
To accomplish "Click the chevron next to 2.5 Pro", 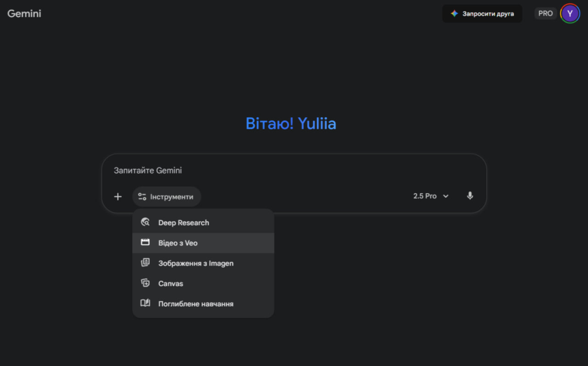I will pos(446,197).
